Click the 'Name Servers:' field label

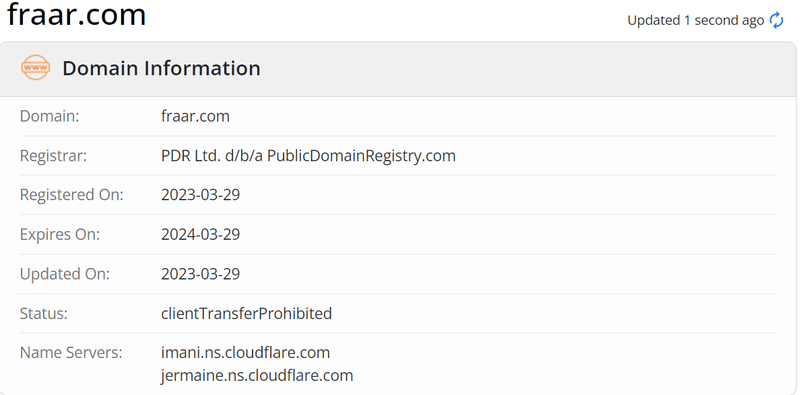pos(71,352)
